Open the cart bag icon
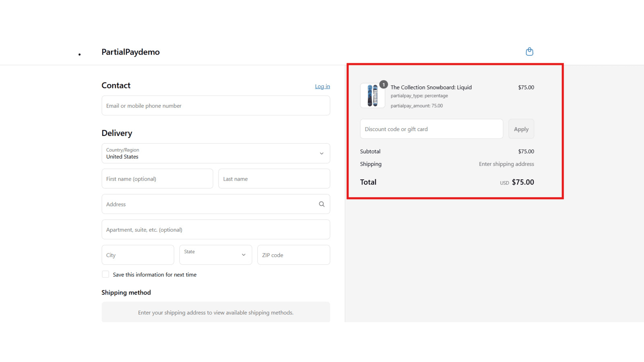Viewport: 644px width, 362px height. click(x=529, y=51)
